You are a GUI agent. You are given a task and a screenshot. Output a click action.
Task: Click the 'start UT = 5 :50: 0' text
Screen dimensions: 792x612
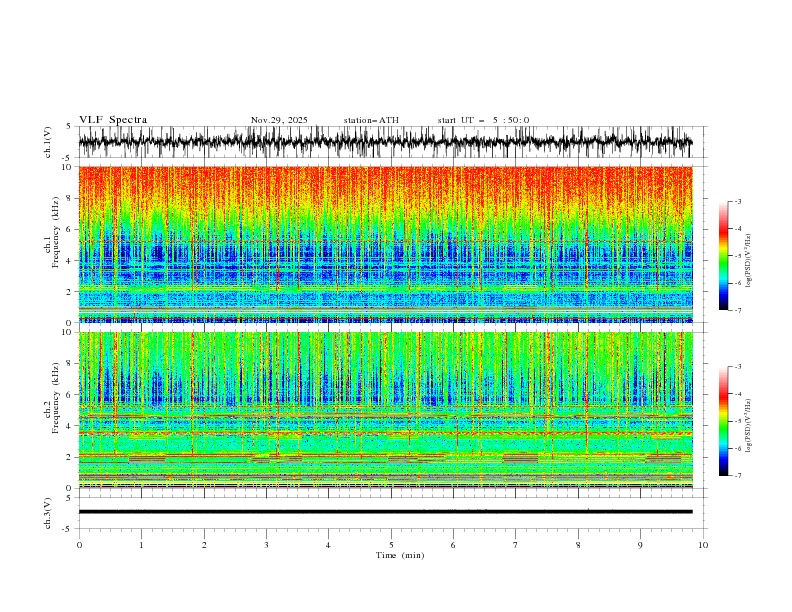(x=483, y=120)
